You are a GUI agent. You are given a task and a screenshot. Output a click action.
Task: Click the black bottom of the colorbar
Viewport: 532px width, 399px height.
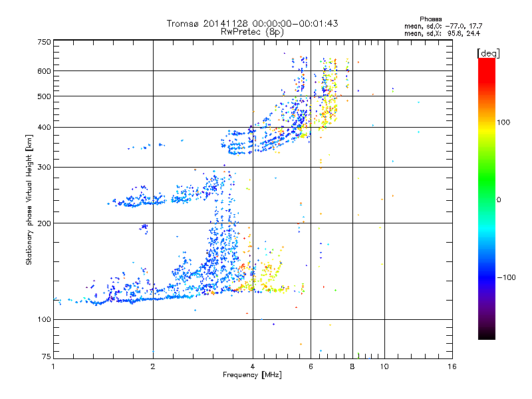(x=487, y=334)
